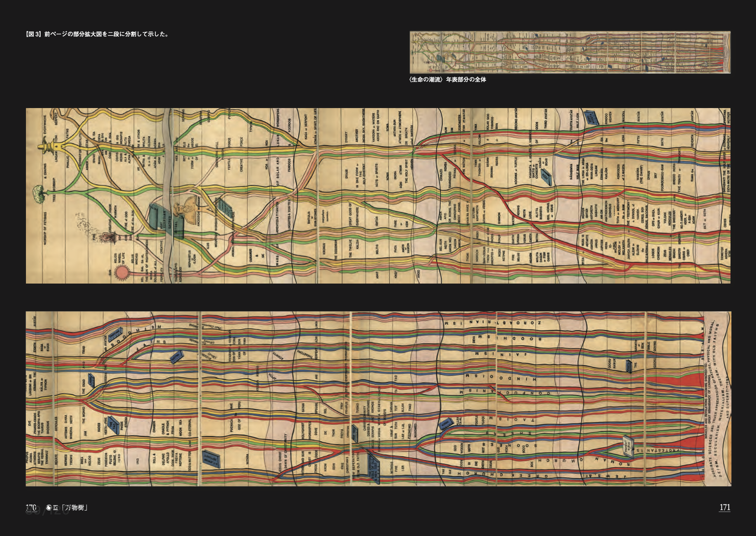This screenshot has width=756, height=536.
Task: Click the 生命の潮流 thumbnail caption
Action: tap(447, 80)
